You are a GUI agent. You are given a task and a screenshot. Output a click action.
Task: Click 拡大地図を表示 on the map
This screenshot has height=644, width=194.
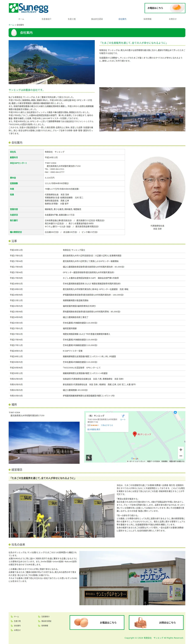[x=94, y=430]
